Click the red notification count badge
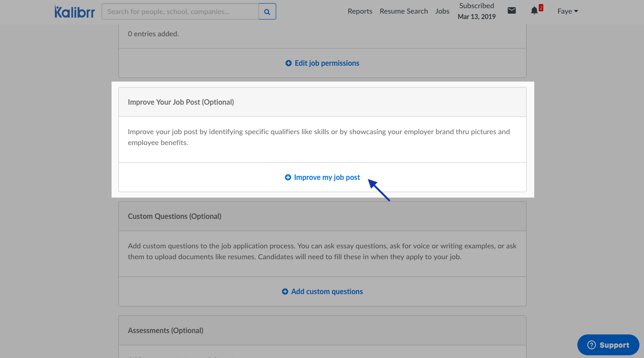 [541, 8]
